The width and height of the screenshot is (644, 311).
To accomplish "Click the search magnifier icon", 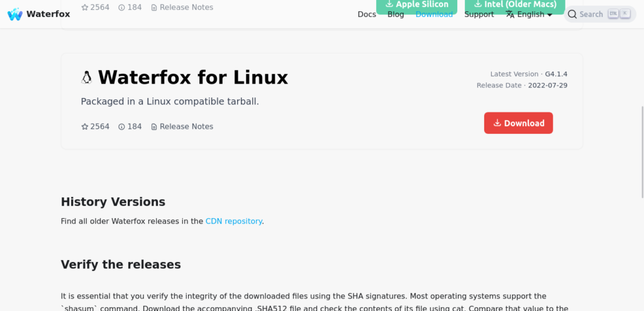I will 572,14.
